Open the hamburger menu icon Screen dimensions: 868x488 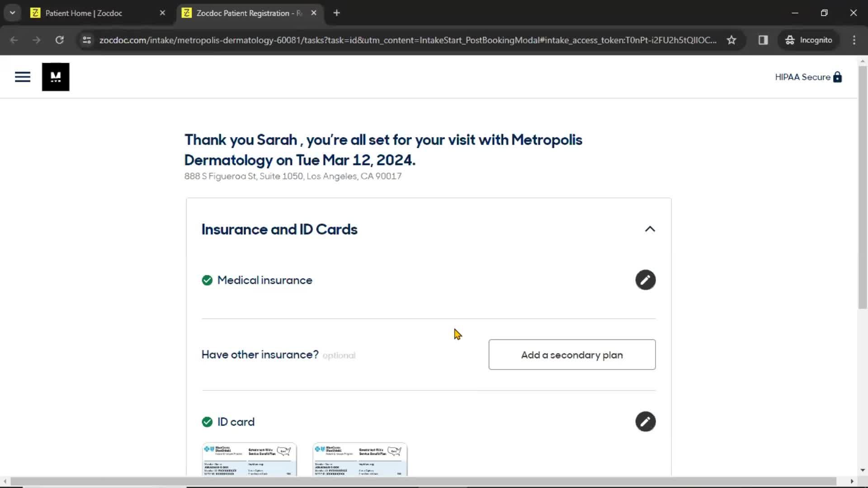(x=23, y=76)
